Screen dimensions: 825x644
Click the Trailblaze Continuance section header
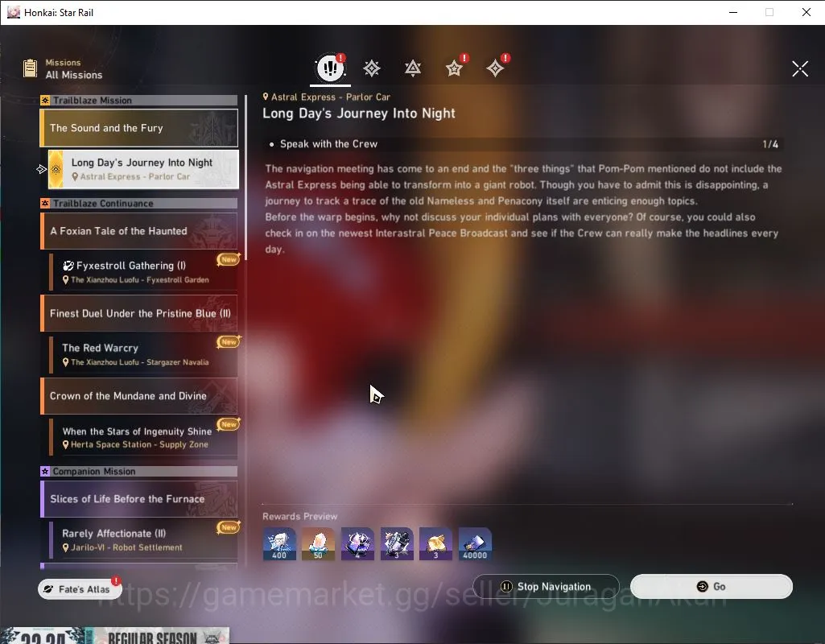139,203
